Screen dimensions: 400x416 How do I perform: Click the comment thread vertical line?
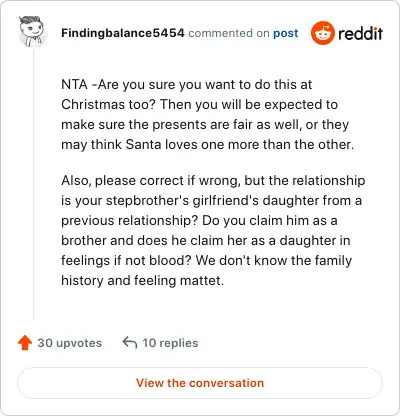33,183
